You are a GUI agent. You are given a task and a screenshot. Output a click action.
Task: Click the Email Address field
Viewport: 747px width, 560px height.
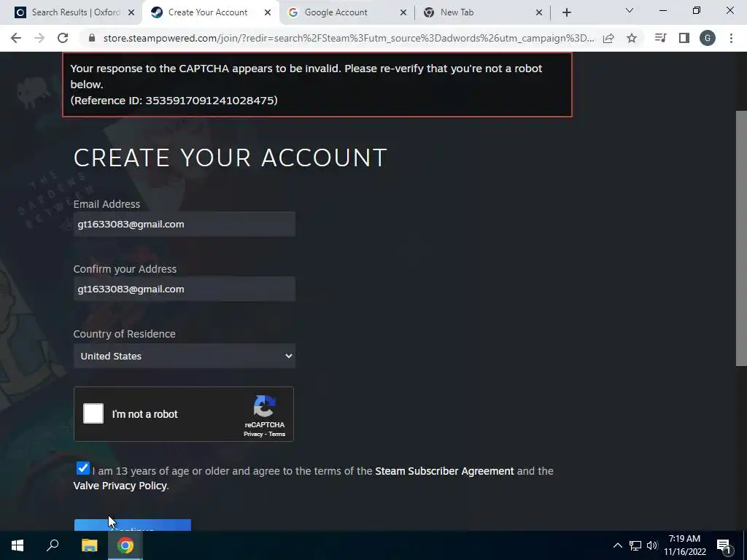tap(185, 225)
